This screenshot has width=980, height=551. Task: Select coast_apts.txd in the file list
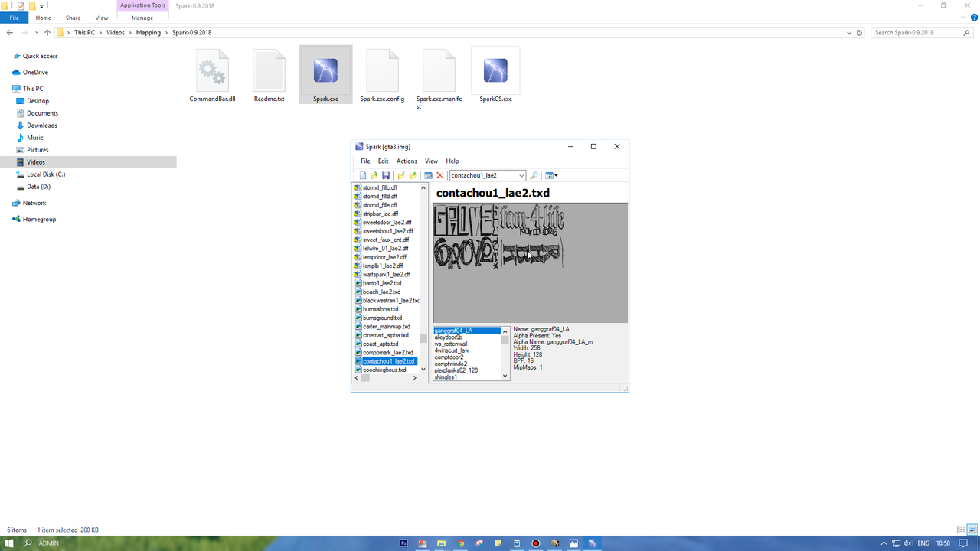(380, 344)
